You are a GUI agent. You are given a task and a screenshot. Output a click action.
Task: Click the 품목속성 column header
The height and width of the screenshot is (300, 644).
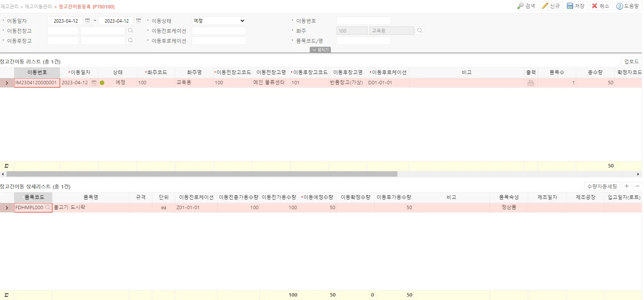point(509,197)
